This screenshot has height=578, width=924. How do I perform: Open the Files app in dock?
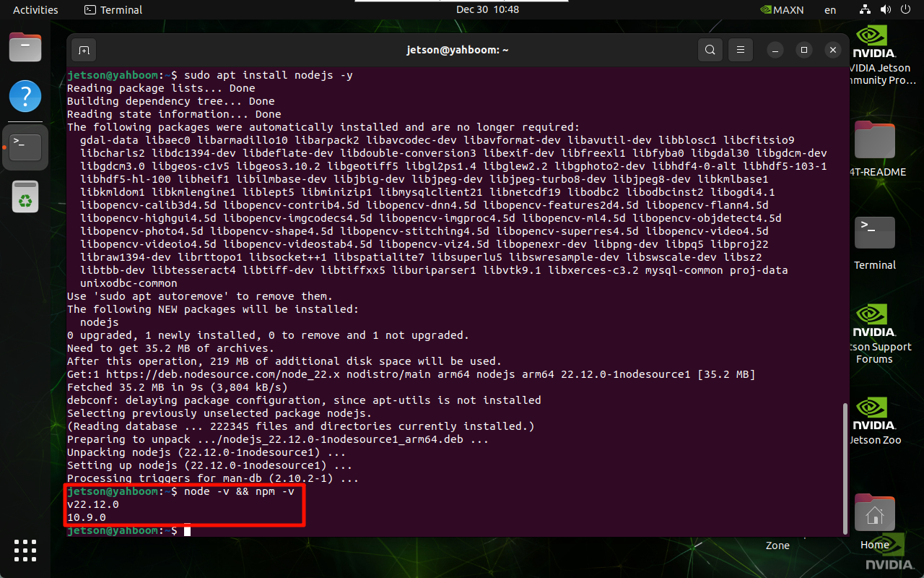(25, 48)
